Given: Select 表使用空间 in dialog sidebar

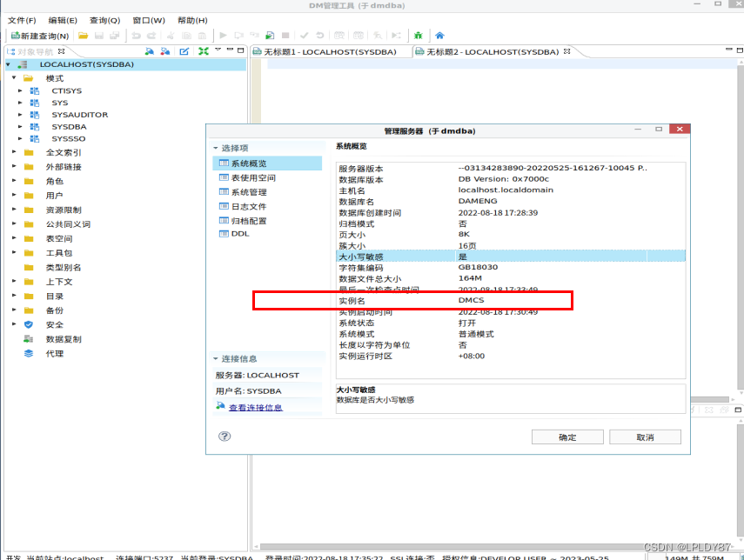Looking at the screenshot, I should coord(253,177).
